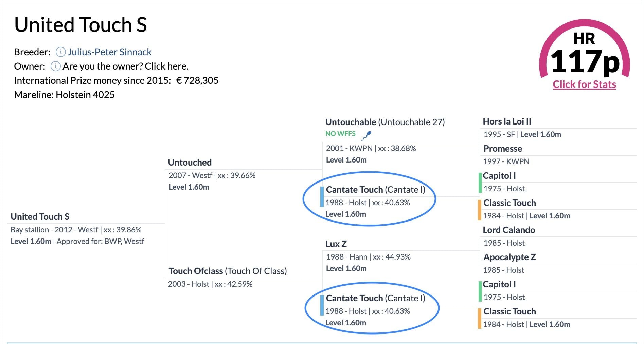The image size is (644, 344).
Task: Select Untouchable (Untouchable 27) in the pedigree
Action: click(385, 122)
